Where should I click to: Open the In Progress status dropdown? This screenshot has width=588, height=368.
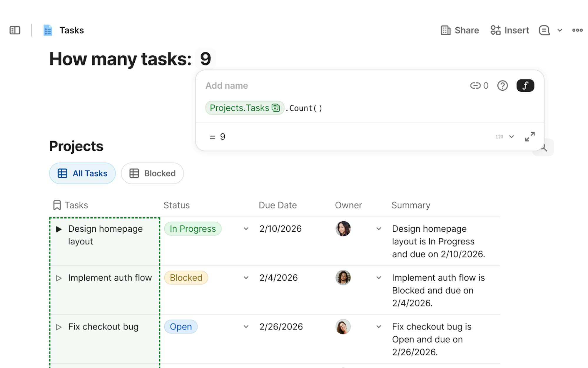[246, 229]
